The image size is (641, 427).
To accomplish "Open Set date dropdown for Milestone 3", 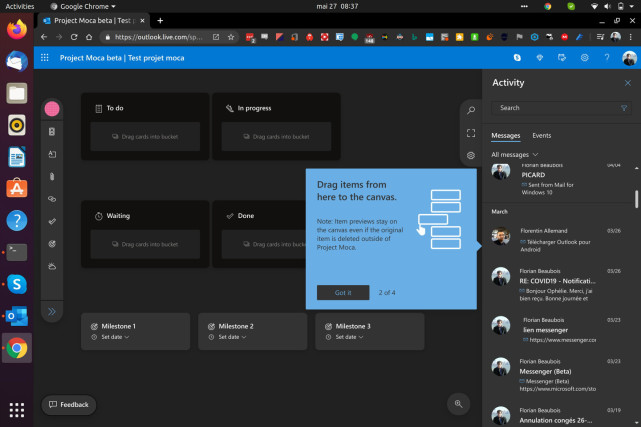I will coord(350,337).
